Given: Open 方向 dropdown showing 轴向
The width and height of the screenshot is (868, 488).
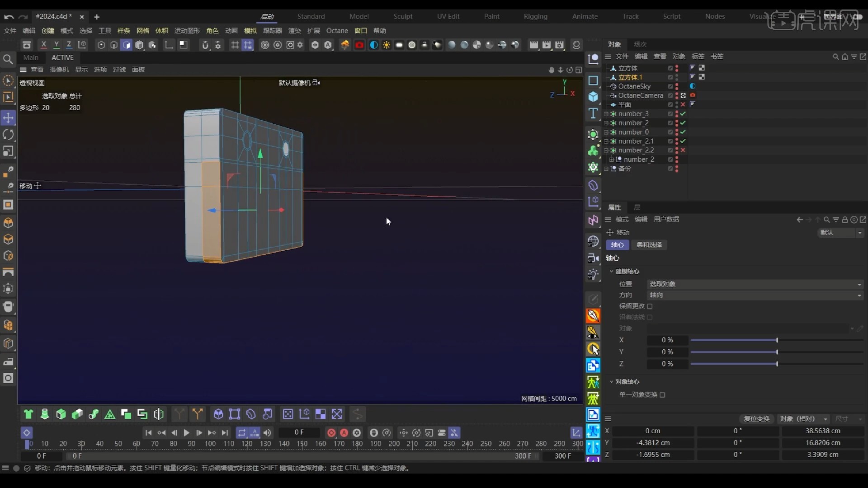Looking at the screenshot, I should [x=755, y=295].
